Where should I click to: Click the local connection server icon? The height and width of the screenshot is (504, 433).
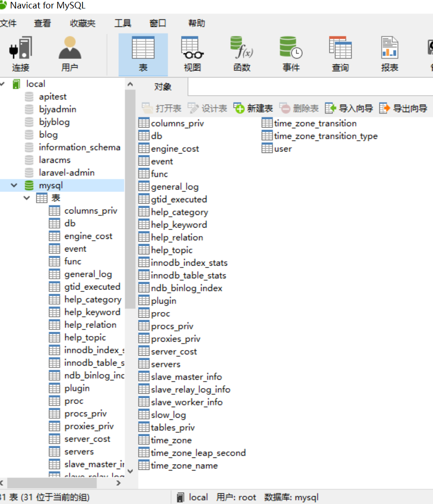(x=16, y=84)
